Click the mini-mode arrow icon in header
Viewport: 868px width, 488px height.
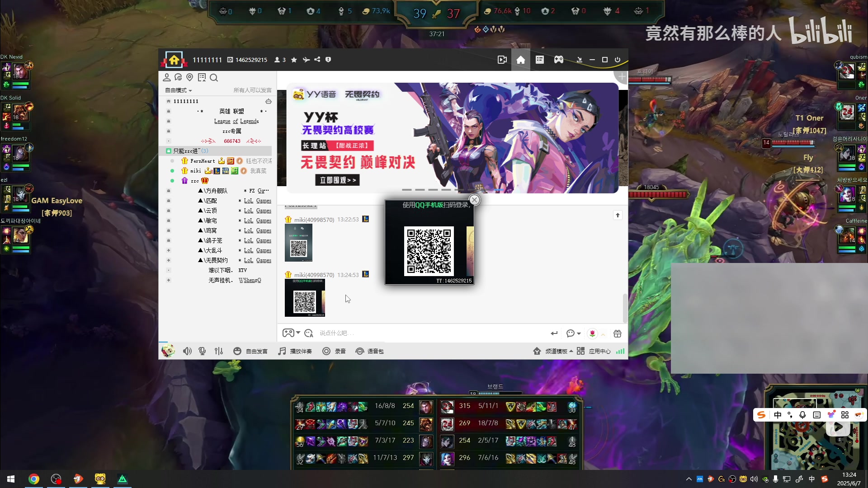click(580, 60)
